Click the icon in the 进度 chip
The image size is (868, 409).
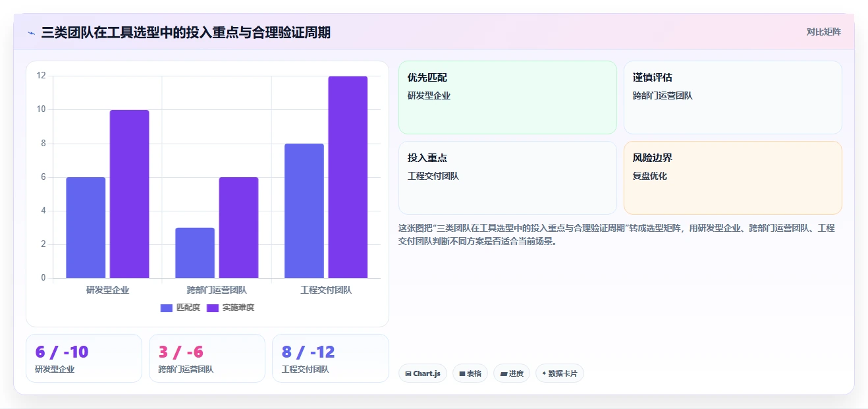503,373
